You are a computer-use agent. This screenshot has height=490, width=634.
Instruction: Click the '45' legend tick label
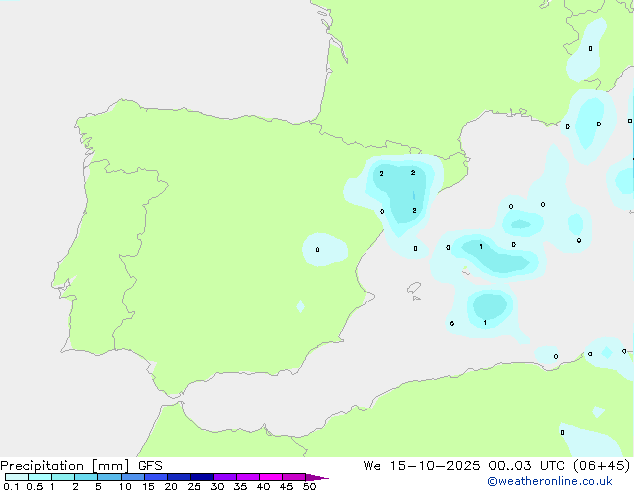286,486
